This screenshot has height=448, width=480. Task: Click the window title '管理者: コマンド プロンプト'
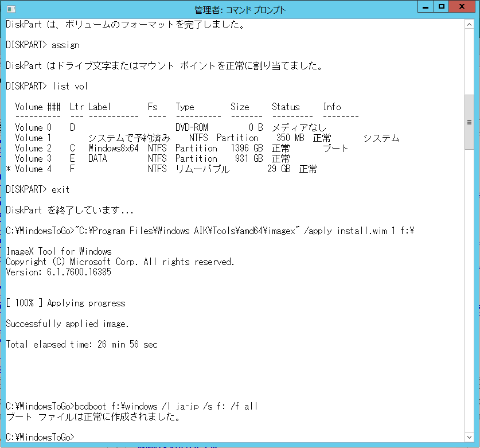coord(240,10)
